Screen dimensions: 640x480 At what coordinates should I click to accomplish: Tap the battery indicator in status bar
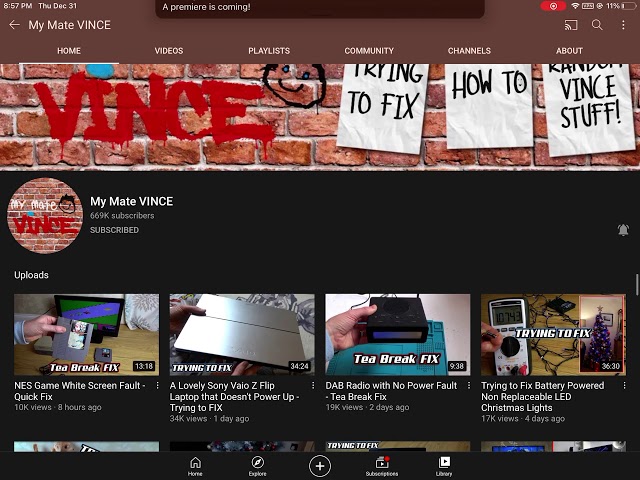pyautogui.click(x=629, y=6)
